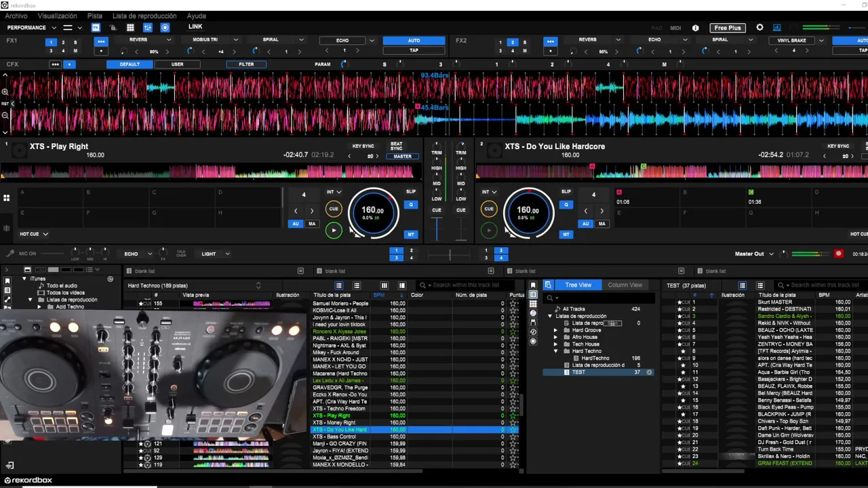Viewport: 868px width, 488px height.
Task: Click CUE button on deck 2
Action: tap(489, 209)
